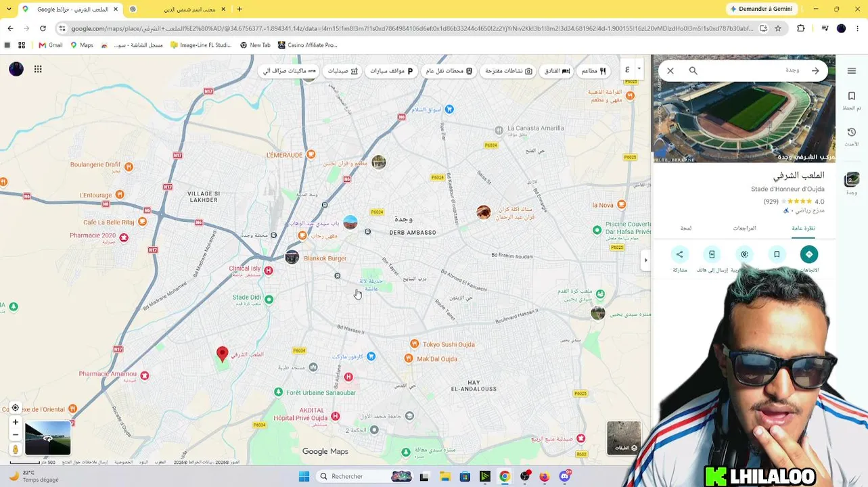This screenshot has width=868, height=487.
Task: Open the Layers (الطبقات) satellite thumbnail
Action: tap(624, 438)
